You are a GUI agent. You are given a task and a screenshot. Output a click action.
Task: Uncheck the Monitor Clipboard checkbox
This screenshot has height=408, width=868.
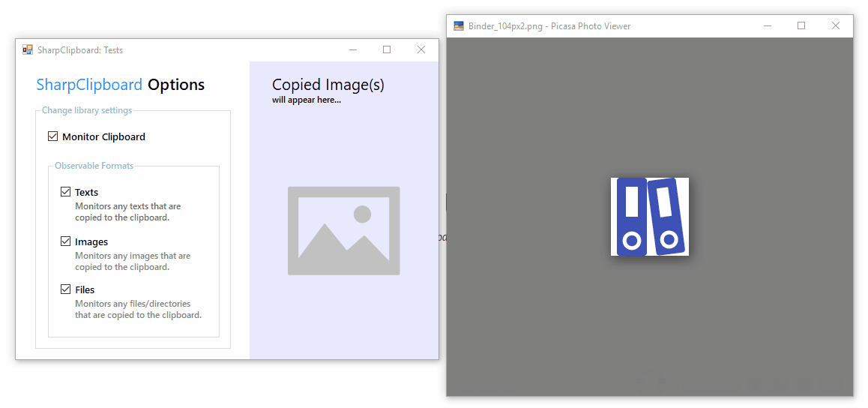[52, 136]
